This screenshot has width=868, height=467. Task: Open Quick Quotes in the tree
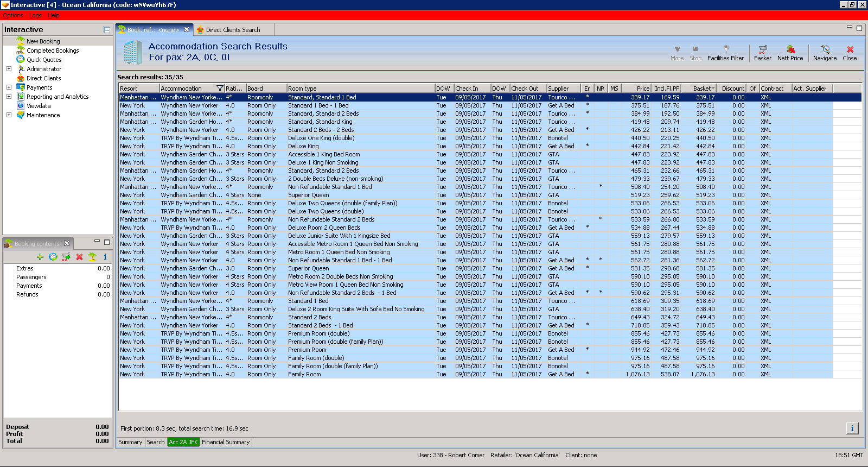click(44, 60)
